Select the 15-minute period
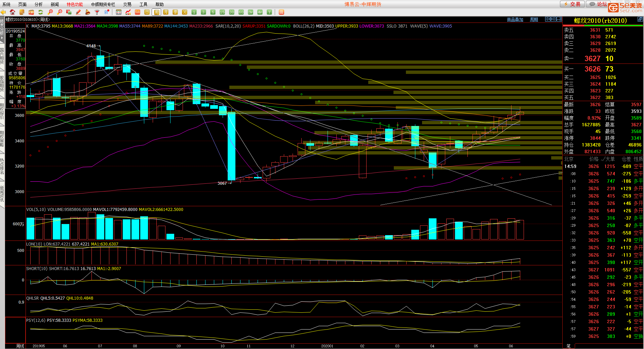 [222, 12]
